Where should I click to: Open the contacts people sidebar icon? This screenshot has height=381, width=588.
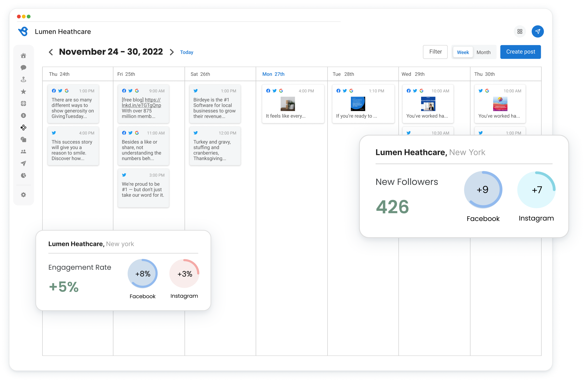click(x=23, y=151)
